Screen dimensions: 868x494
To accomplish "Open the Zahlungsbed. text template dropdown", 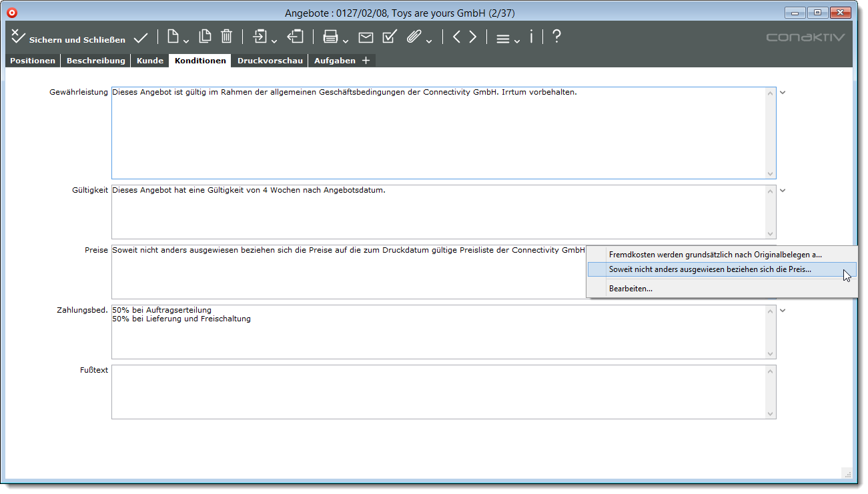I will [783, 311].
